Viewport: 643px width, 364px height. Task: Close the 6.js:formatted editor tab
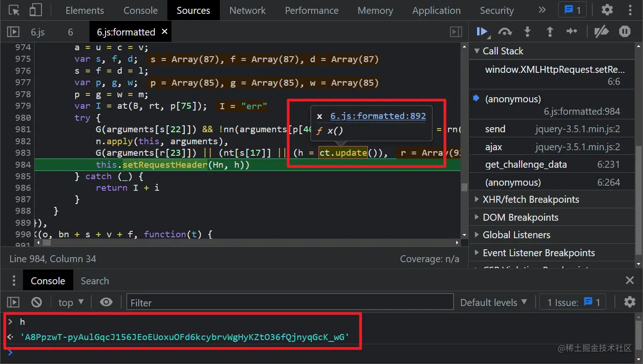(x=165, y=31)
